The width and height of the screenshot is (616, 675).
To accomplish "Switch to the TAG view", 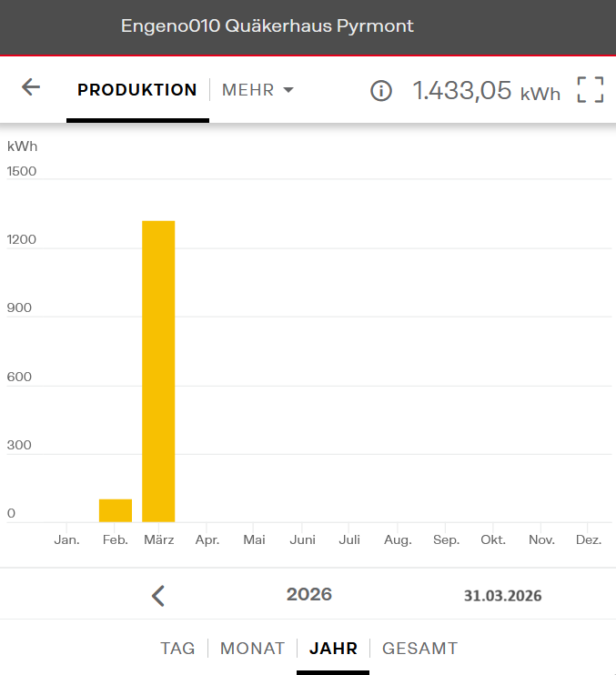I will coord(177,649).
